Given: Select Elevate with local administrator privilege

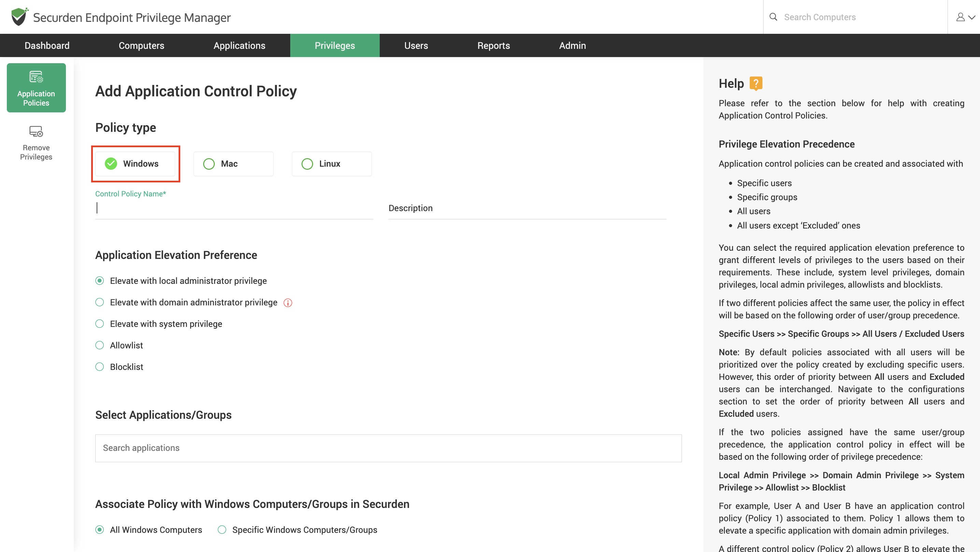Looking at the screenshot, I should 100,281.
